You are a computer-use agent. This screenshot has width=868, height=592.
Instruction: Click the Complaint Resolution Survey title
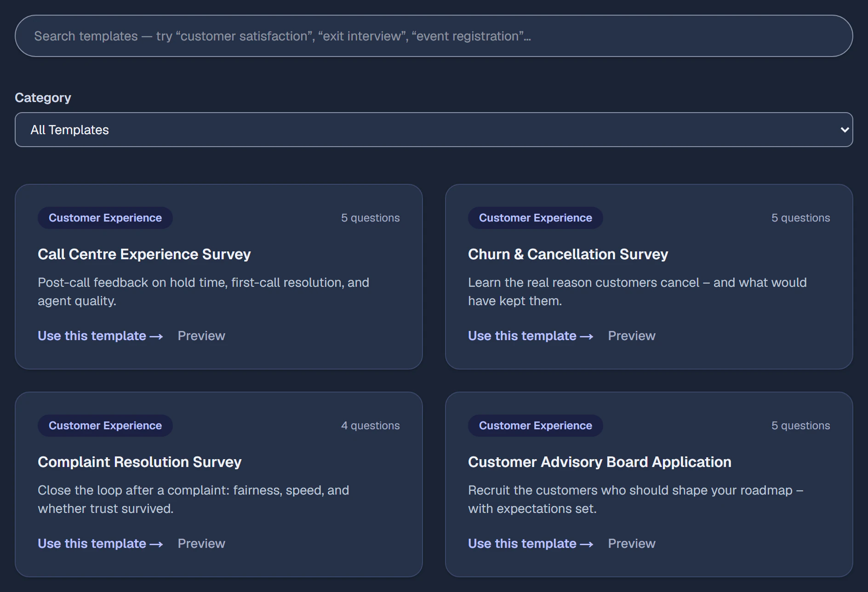139,462
